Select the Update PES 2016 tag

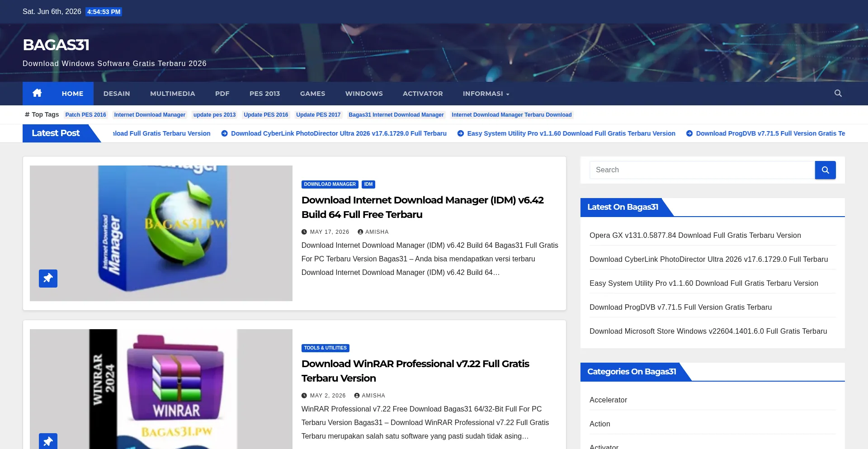point(266,115)
